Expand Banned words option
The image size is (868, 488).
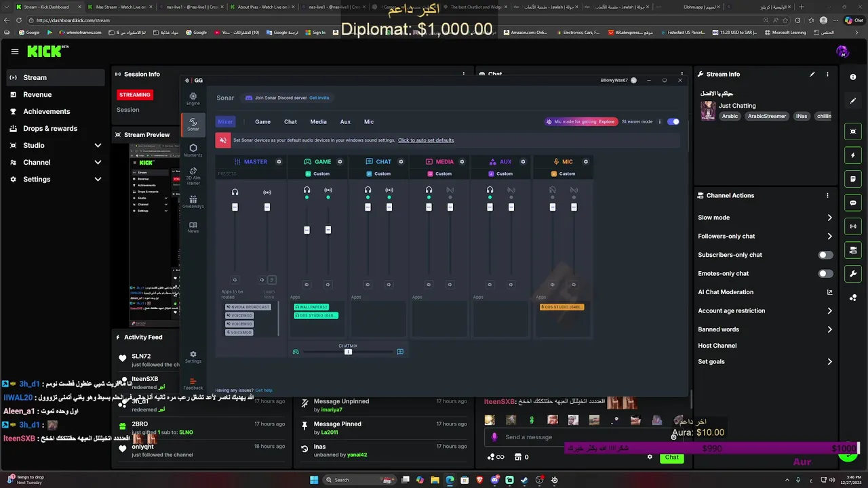point(829,329)
